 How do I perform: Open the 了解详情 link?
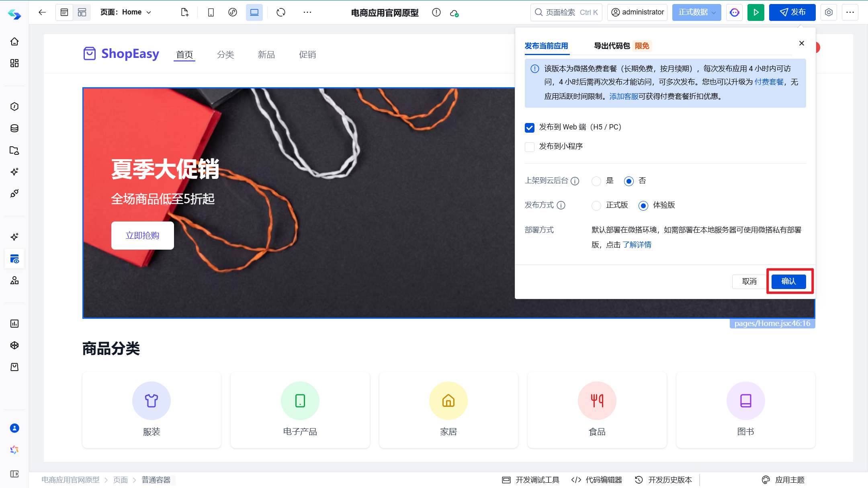click(x=637, y=245)
